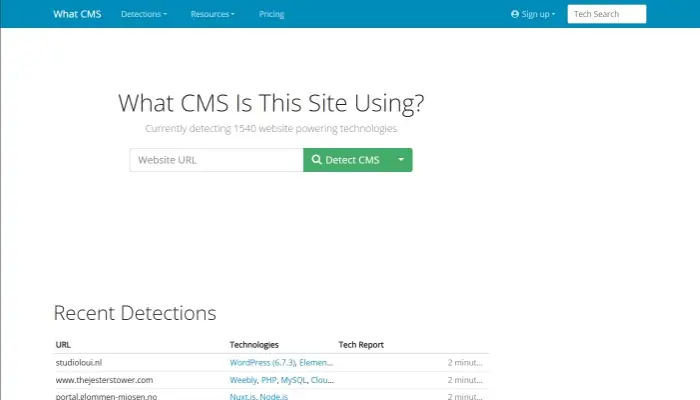This screenshot has height=400, width=700.
Task: Click the magnifier icon on Detect CMS
Action: [317, 160]
